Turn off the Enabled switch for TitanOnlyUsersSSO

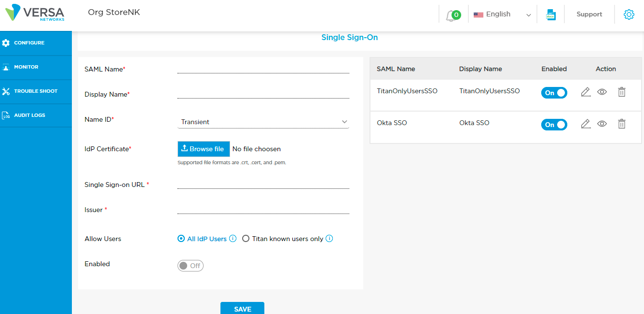pos(554,92)
